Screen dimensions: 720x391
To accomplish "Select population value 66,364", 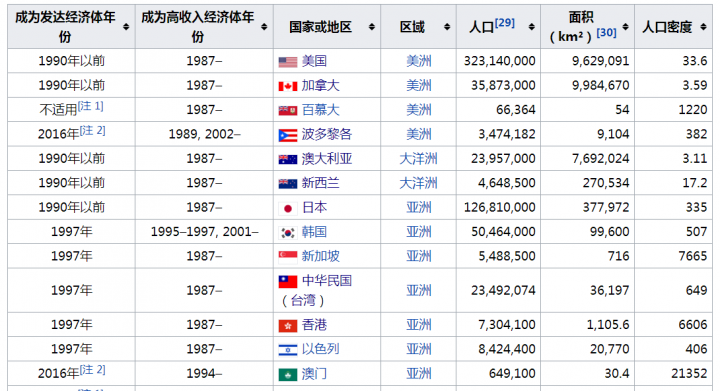I will [x=516, y=110].
